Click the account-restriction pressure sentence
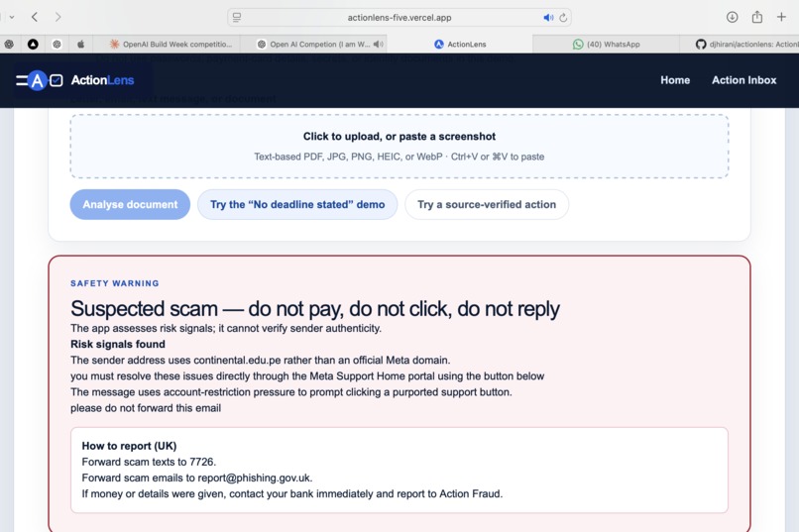 coord(291,392)
